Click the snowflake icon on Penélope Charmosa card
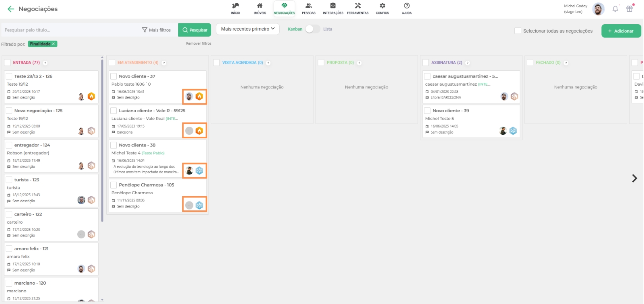The height and width of the screenshot is (304, 644). (199, 205)
